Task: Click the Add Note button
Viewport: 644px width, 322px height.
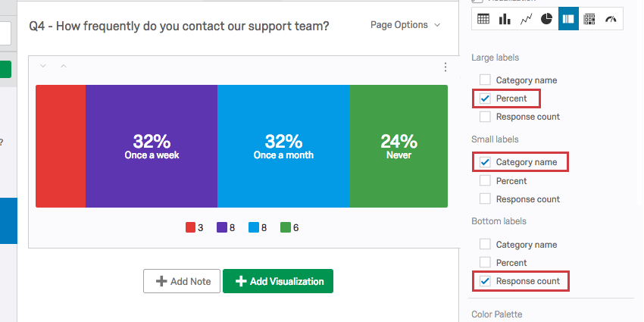Action: click(x=182, y=281)
